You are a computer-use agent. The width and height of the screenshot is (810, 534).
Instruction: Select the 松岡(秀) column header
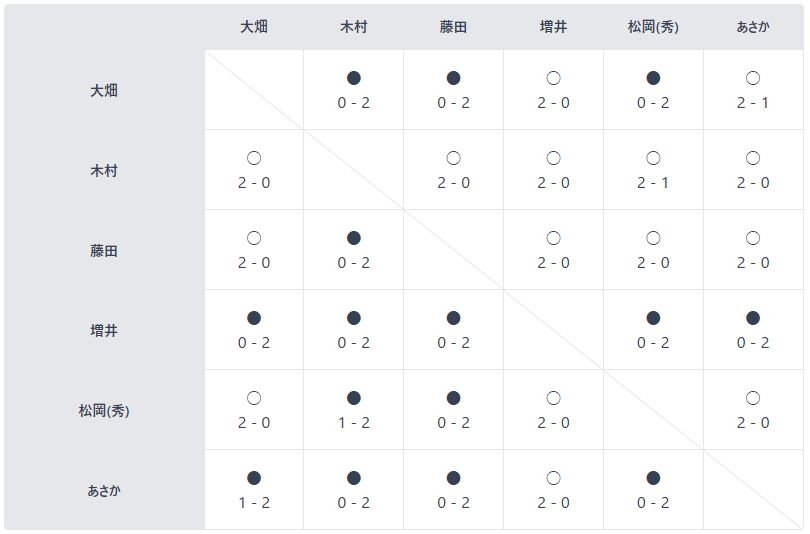(653, 27)
